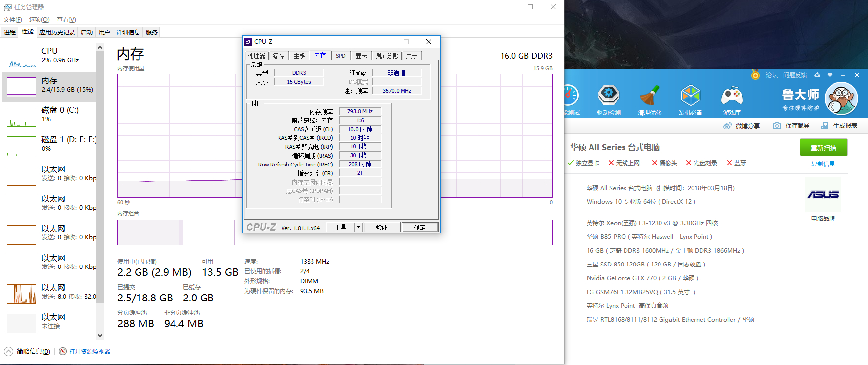This screenshot has width=868, height=365.
Task: Click 确定 to close CPU-Z
Action: pyautogui.click(x=420, y=227)
